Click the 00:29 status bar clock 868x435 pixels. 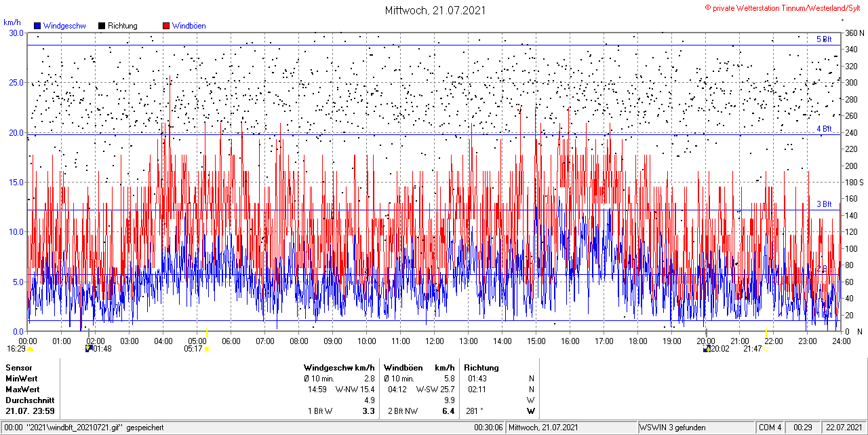pos(803,428)
